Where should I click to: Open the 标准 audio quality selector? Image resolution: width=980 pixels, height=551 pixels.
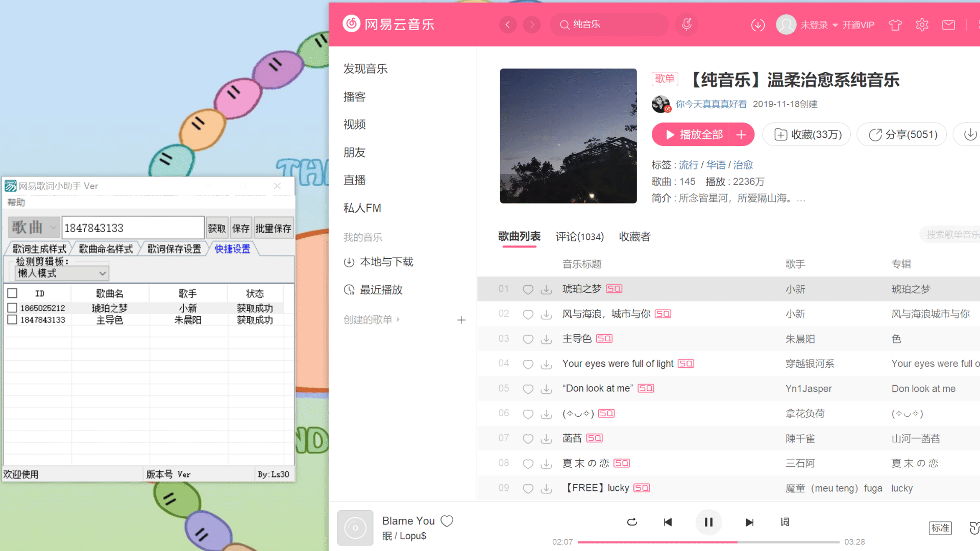[940, 528]
